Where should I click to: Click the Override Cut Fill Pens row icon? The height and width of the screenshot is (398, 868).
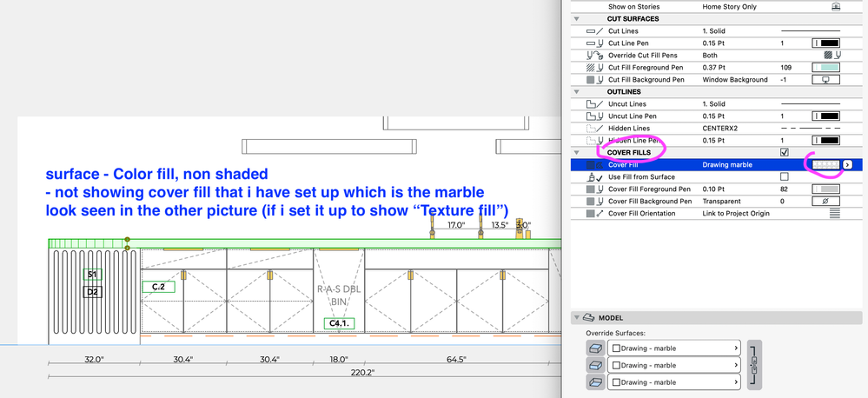[x=594, y=56]
